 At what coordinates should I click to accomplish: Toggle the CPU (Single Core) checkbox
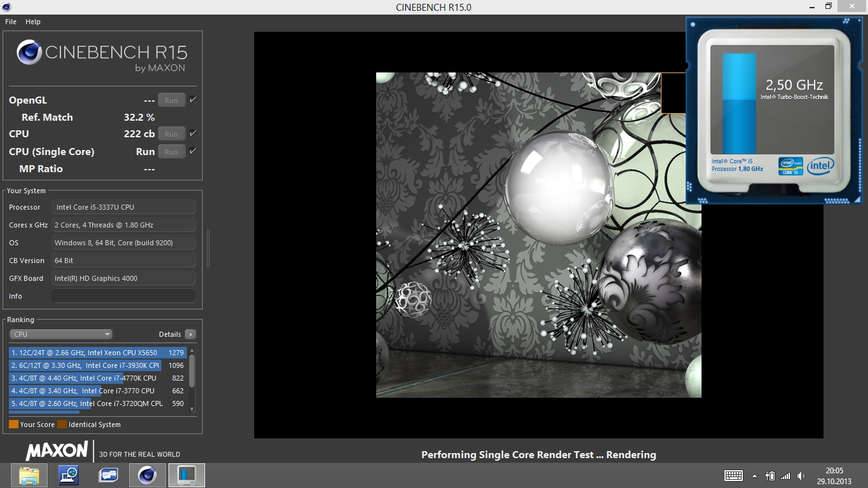coord(193,151)
